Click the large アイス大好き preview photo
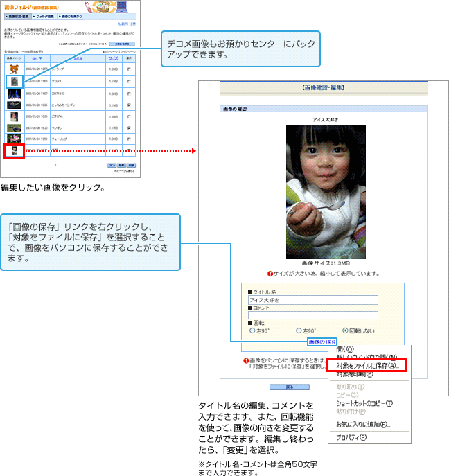Screen dimensions: 449x476 pyautogui.click(x=326, y=192)
